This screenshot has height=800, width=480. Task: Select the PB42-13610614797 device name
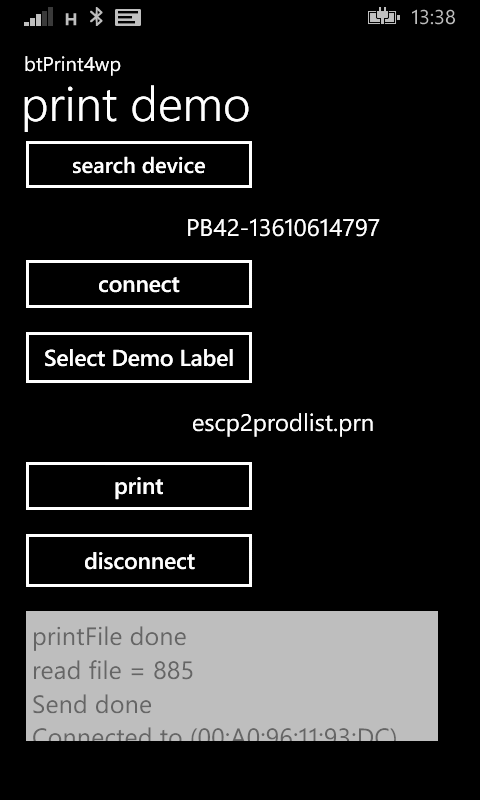pos(283,228)
